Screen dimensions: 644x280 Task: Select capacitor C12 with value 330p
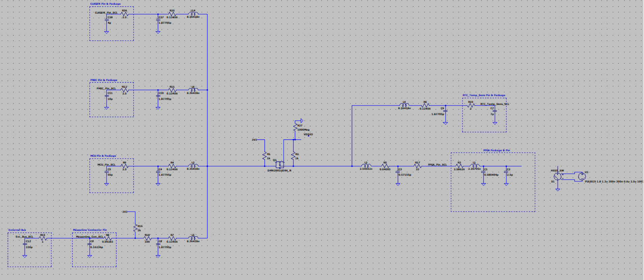[25, 244]
